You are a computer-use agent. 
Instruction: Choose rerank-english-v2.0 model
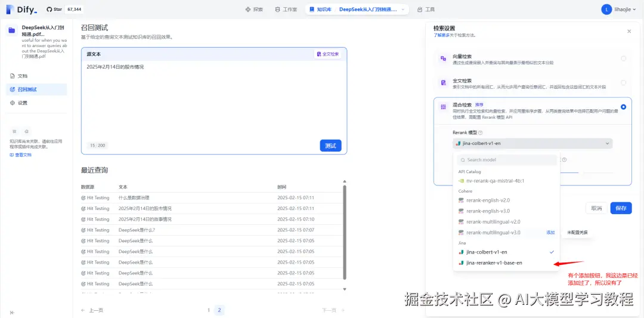[506, 200]
